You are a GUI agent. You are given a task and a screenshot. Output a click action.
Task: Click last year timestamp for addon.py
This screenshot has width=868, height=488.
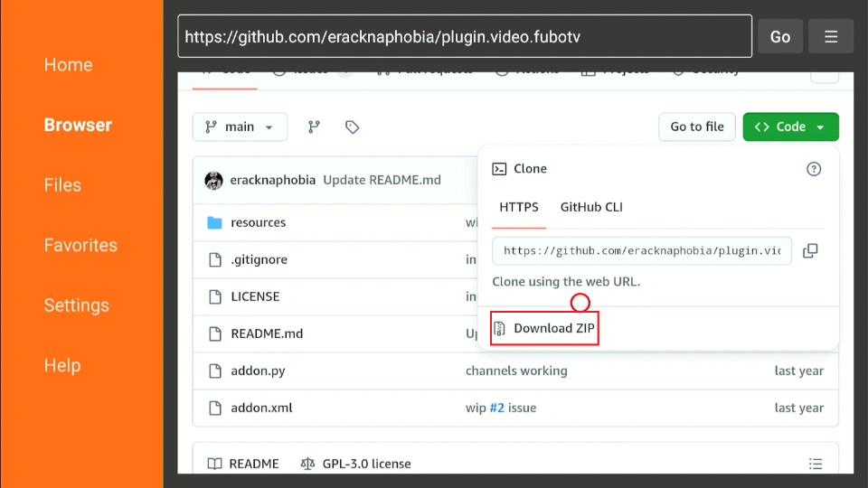pyautogui.click(x=798, y=371)
